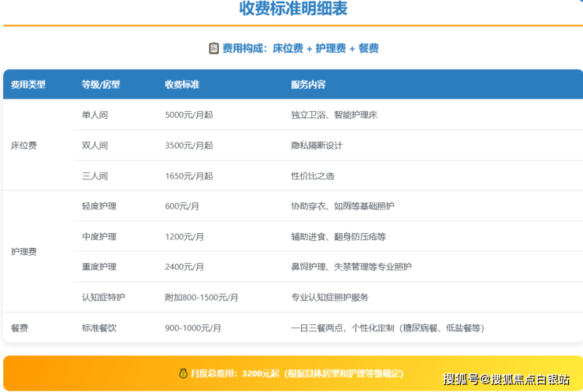Select the 单人间 room type row
The width and height of the screenshot is (583, 392).
(x=95, y=115)
